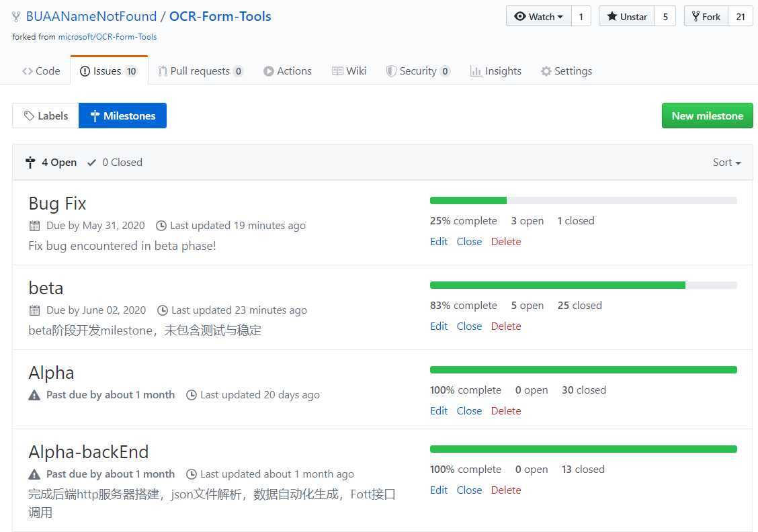Close the 30-closed Alpha milestone
The width and height of the screenshot is (758, 532).
(470, 410)
